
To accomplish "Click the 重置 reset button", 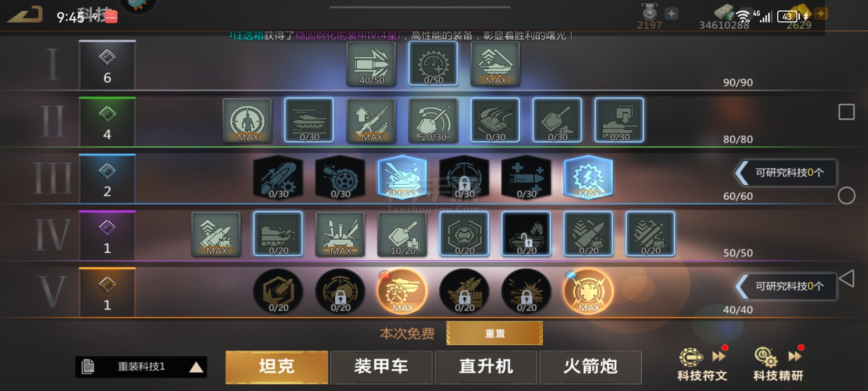I will tap(494, 333).
